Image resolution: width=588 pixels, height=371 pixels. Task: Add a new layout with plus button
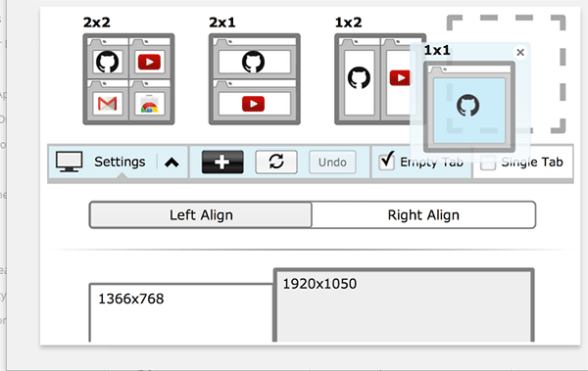[x=222, y=162]
